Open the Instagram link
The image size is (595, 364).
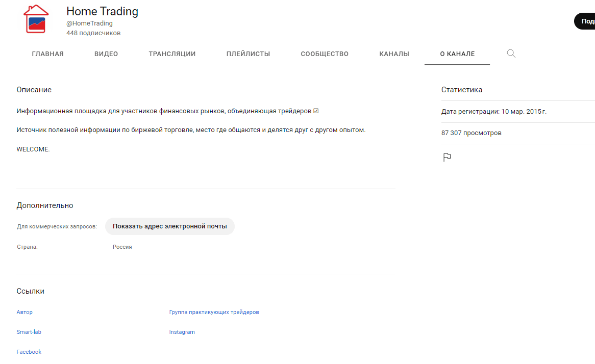182,332
